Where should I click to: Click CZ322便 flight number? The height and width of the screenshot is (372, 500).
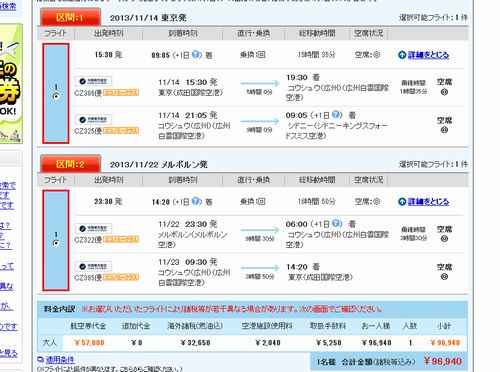tap(88, 240)
